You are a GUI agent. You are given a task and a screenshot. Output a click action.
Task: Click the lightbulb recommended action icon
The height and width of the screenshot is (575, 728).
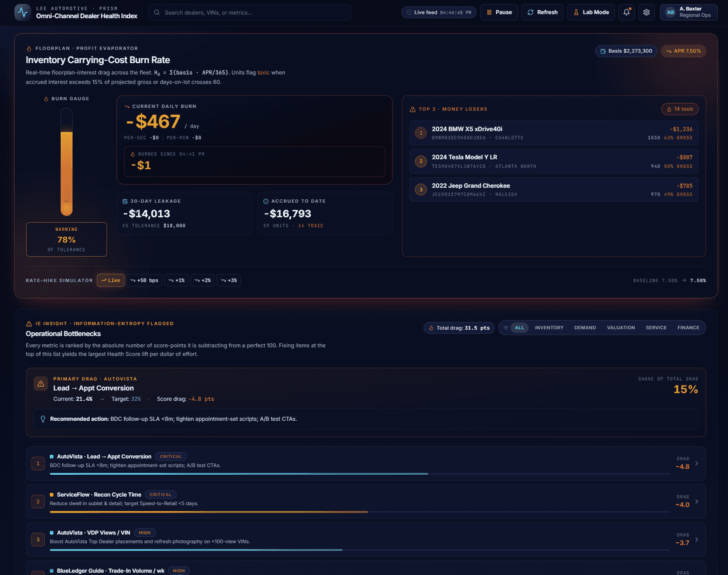click(42, 419)
